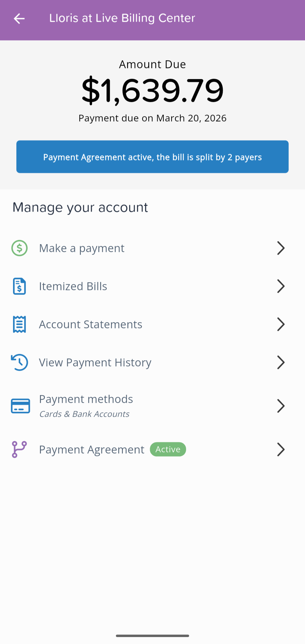This screenshot has height=644, width=305.
Task: Click the purple branch Payment Agreement icon
Action: [x=19, y=449]
